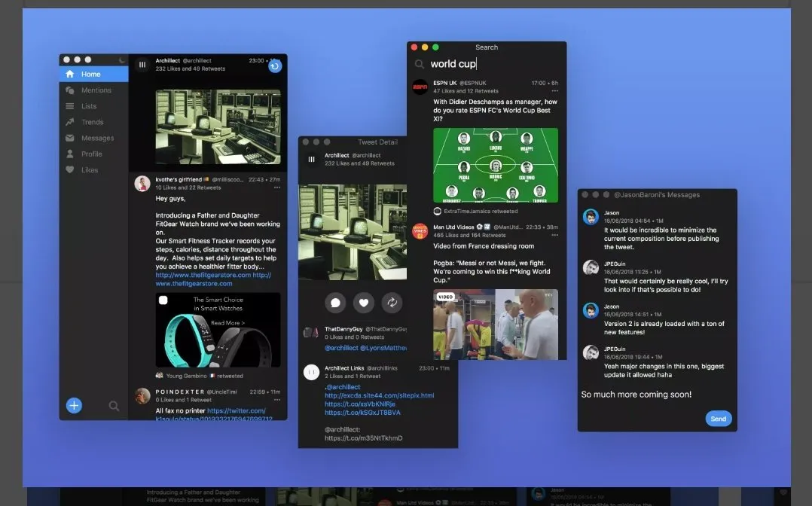Click Jason's avatar on first message

[591, 217]
